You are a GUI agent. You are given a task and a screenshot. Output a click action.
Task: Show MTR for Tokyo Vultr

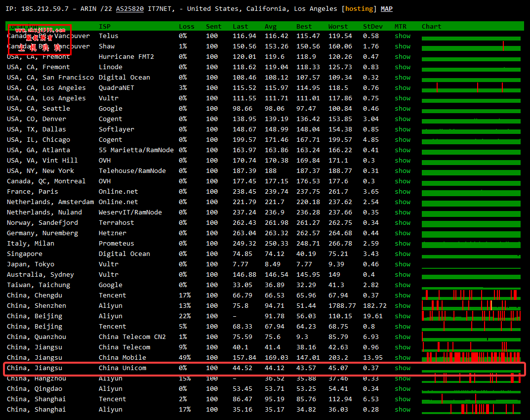[x=403, y=264]
